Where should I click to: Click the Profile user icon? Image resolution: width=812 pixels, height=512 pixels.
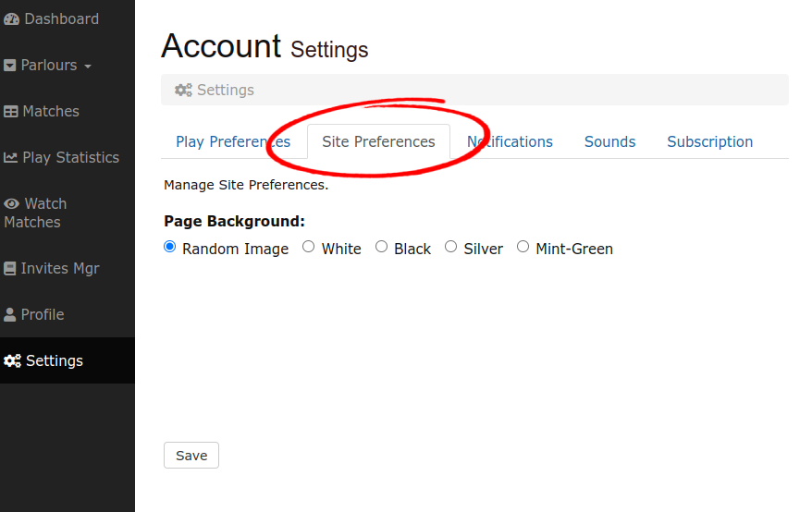point(10,315)
